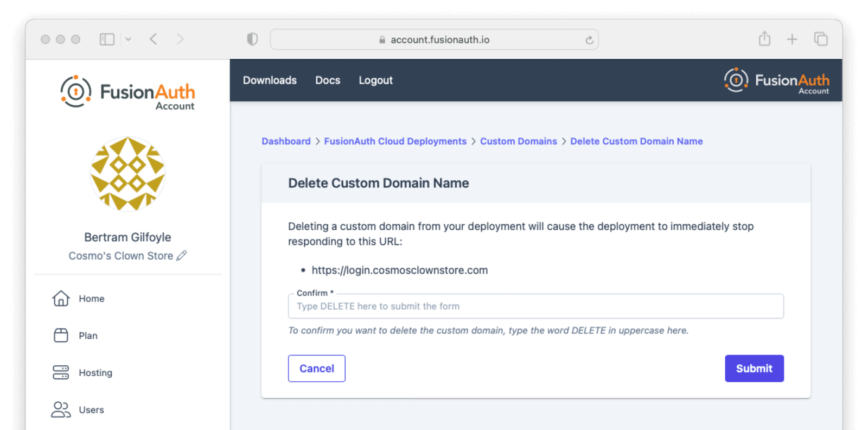
Task: Open the Downloads menu item
Action: click(270, 80)
